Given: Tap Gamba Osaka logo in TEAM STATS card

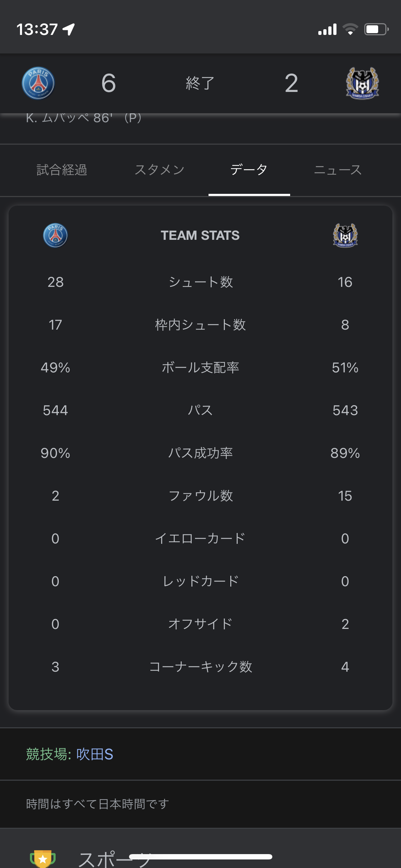Looking at the screenshot, I should [345, 235].
